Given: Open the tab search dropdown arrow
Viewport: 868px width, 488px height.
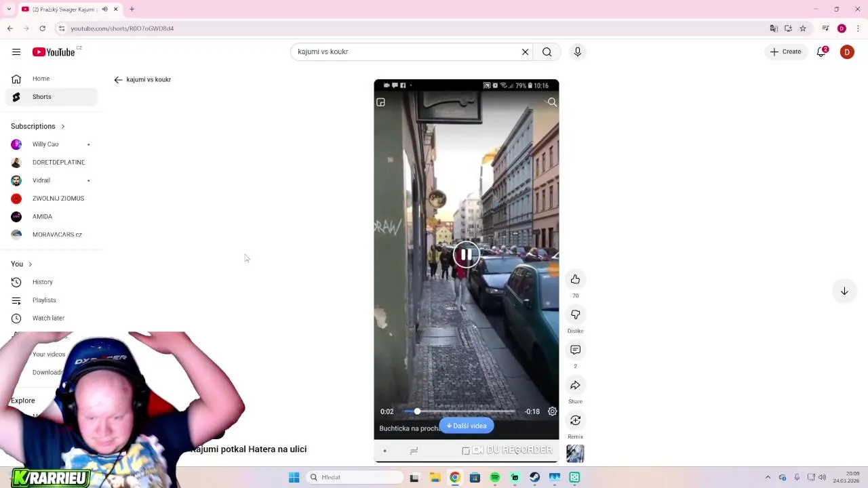Looking at the screenshot, I should pos(9,9).
